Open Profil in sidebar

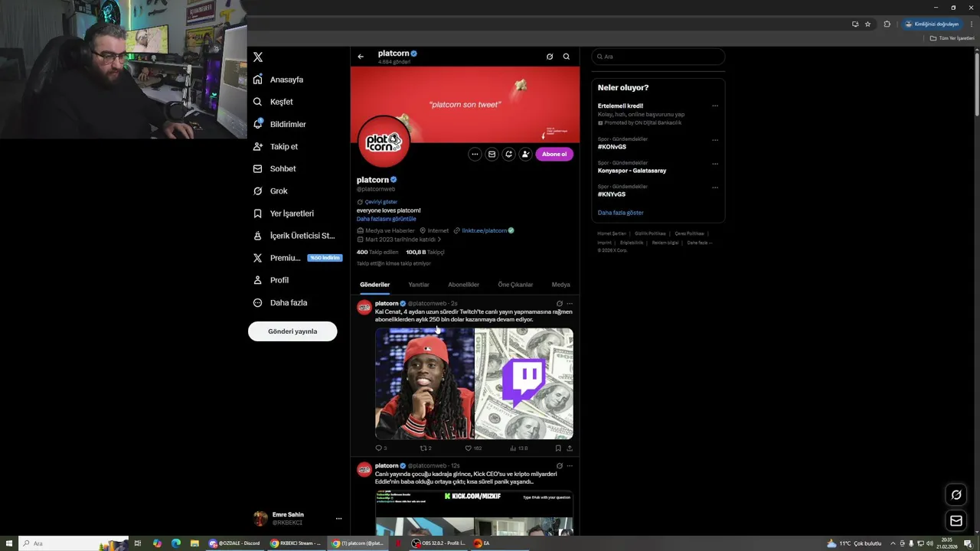click(x=271, y=280)
